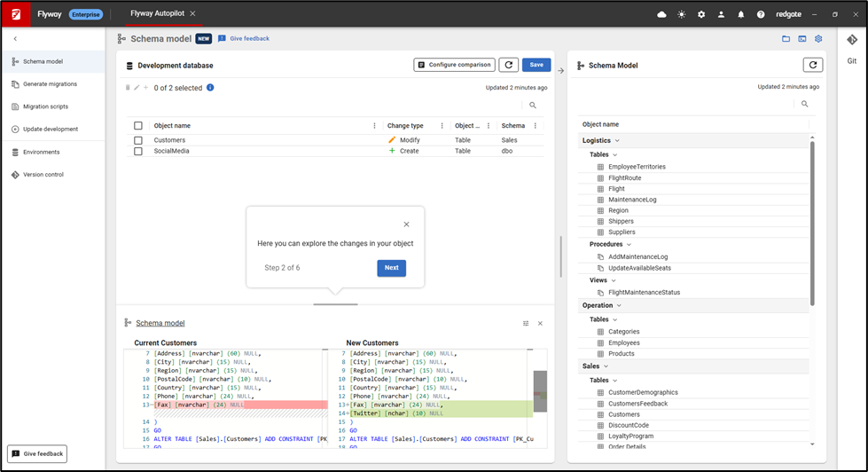Viewport: 868px width, 472px height.
Task: Open diff view options icon
Action: [x=526, y=324]
